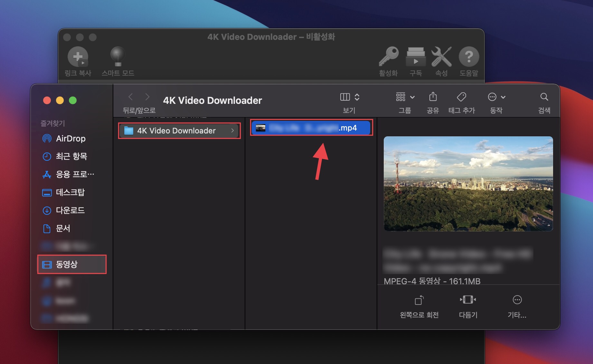593x364 pixels.
Task: Click the Paste Link icon in 4K Video Downloader
Action: pyautogui.click(x=78, y=57)
